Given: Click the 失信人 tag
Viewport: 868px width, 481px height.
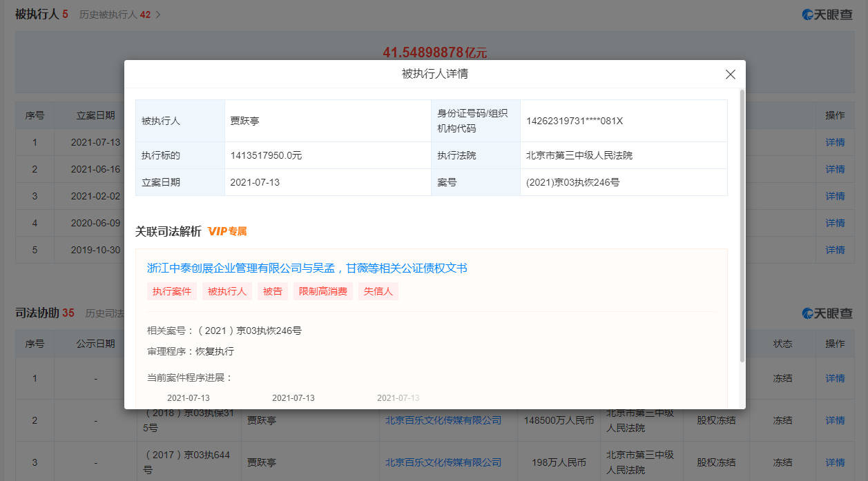Looking at the screenshot, I should 378,291.
